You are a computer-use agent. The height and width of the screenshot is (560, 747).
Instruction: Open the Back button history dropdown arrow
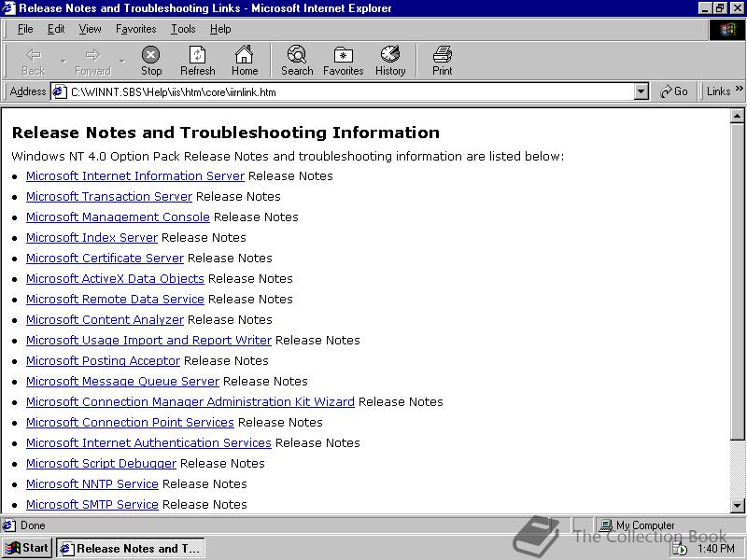click(63, 62)
